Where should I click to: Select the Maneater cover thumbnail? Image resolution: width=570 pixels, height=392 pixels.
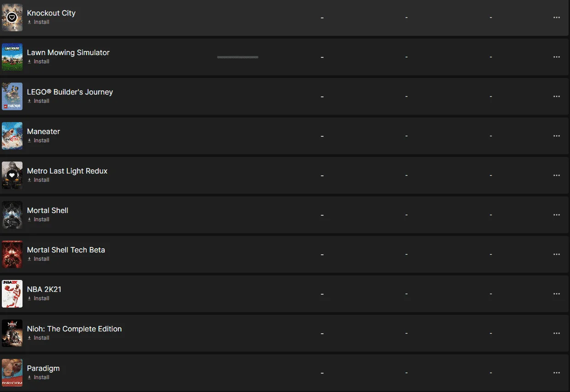[12, 136]
